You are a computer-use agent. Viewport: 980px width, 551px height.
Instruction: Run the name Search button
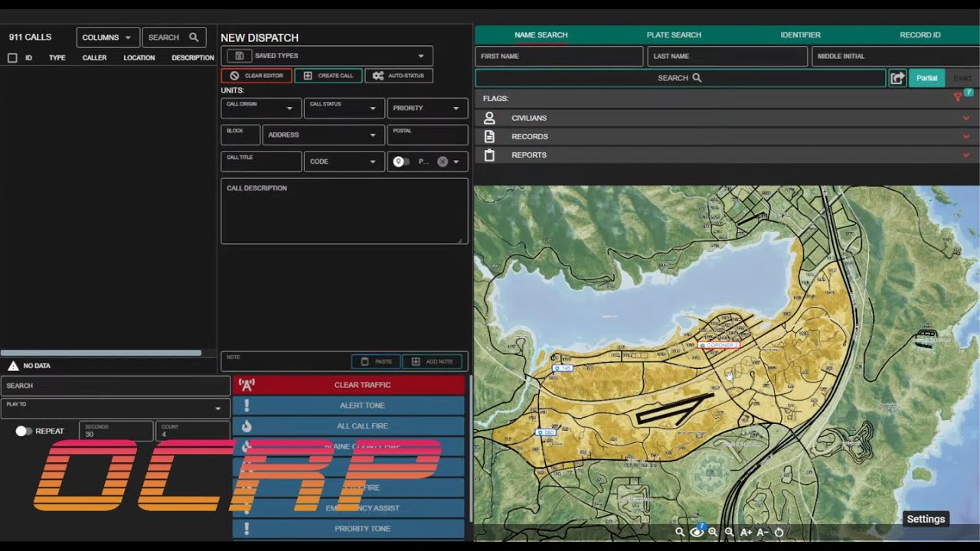pyautogui.click(x=680, y=78)
